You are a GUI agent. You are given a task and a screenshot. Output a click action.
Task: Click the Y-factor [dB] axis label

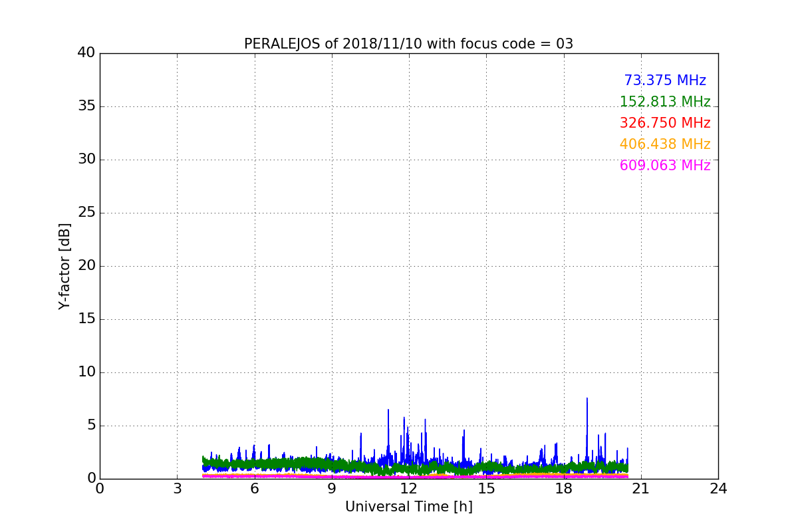[65, 266]
